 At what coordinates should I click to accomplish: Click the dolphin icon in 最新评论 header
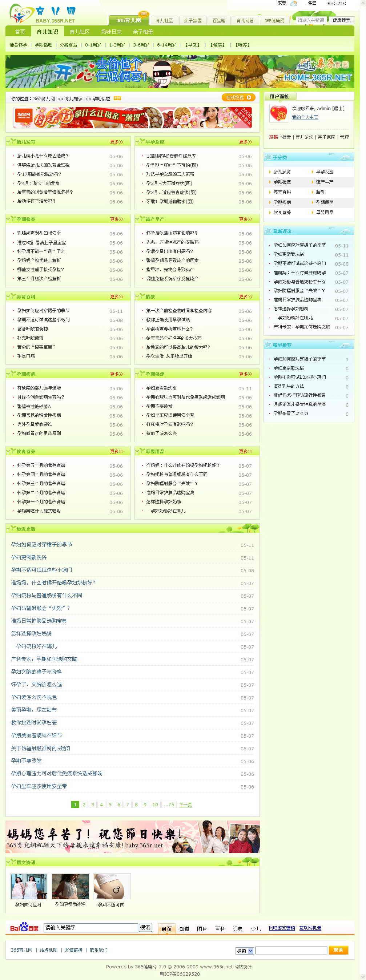[345, 231]
